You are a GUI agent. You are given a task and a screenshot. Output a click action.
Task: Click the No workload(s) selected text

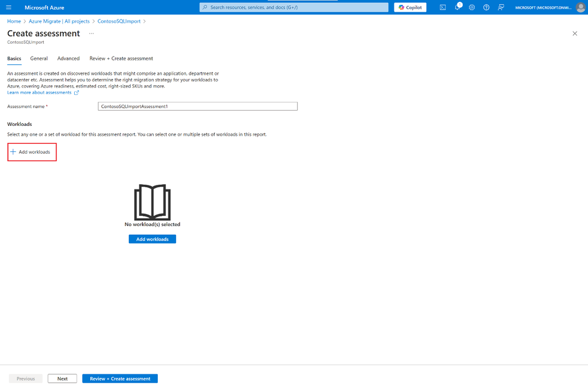[152, 224]
